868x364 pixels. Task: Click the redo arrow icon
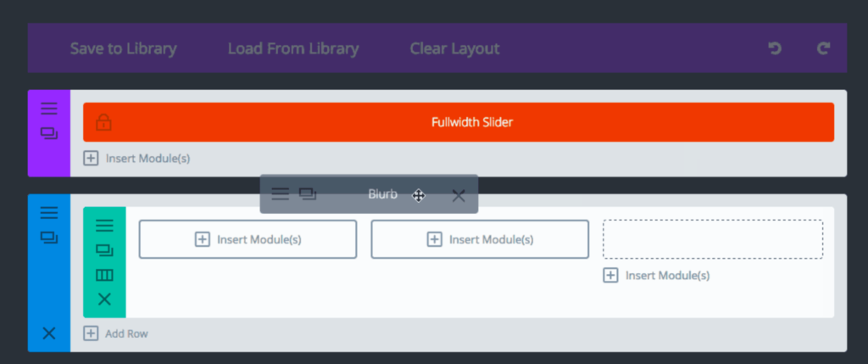click(x=823, y=48)
